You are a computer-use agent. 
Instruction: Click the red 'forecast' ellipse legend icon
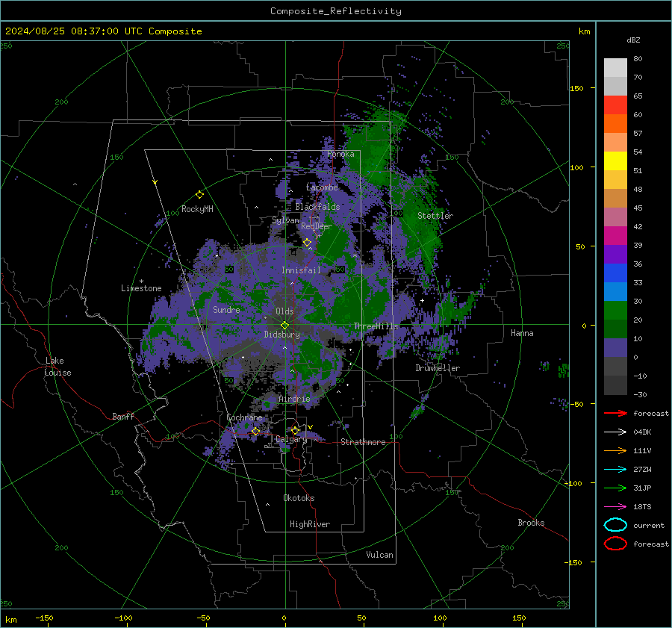(615, 544)
